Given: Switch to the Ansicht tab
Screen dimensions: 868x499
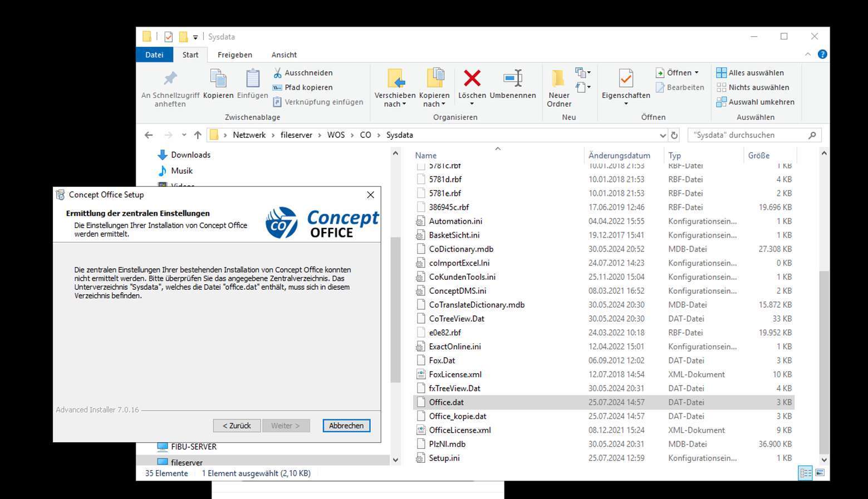Looking at the screenshot, I should coord(284,55).
